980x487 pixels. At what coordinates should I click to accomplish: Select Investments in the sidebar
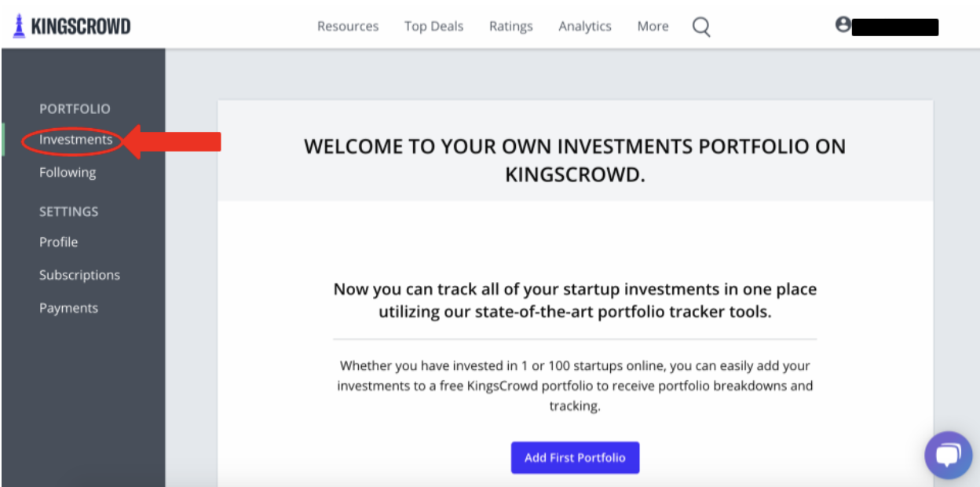click(x=75, y=140)
